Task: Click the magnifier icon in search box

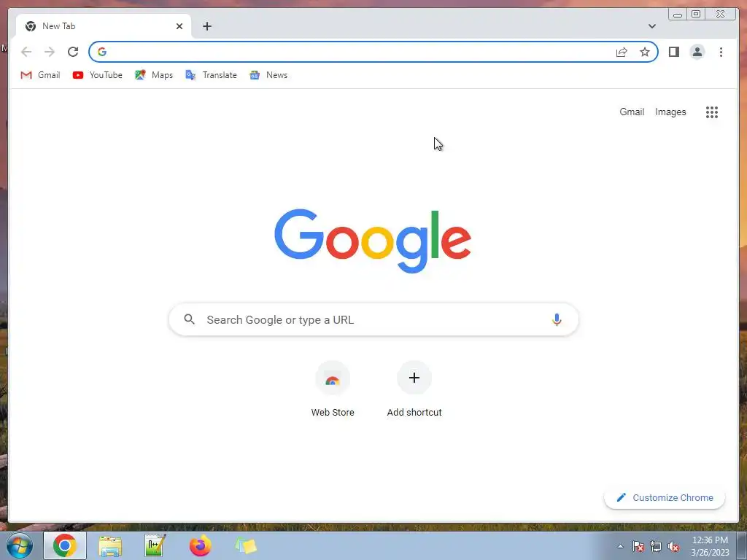Action: point(189,319)
